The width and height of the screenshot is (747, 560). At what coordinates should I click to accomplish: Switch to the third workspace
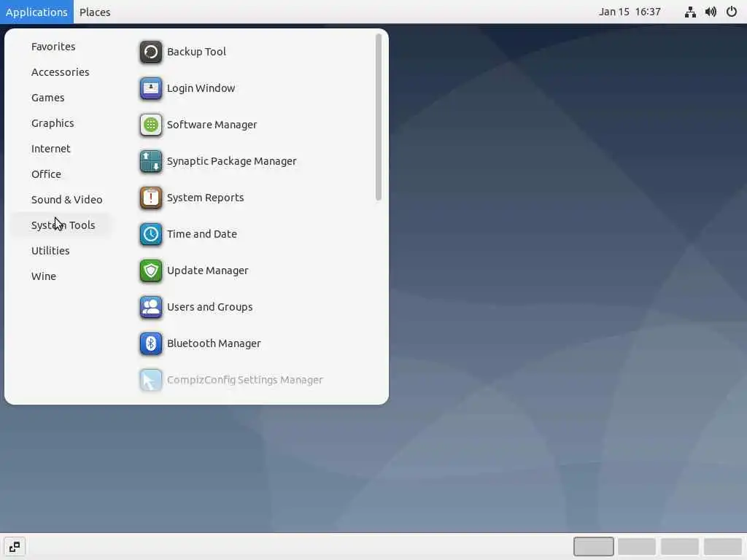[679, 547]
